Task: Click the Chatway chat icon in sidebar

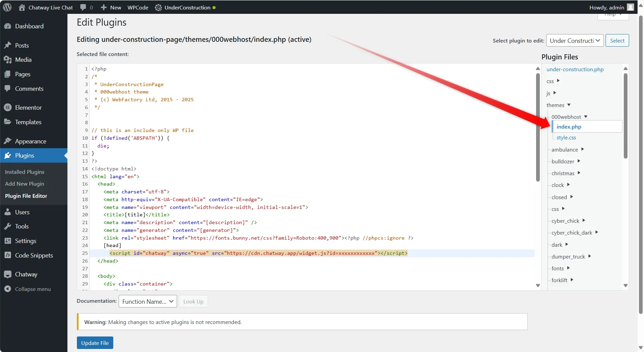Action: [x=8, y=274]
